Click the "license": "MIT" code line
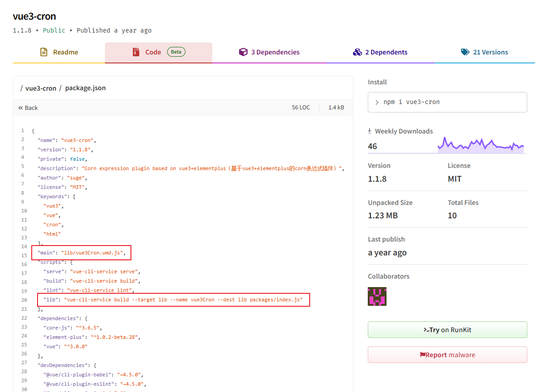555x392 pixels. tap(62, 187)
